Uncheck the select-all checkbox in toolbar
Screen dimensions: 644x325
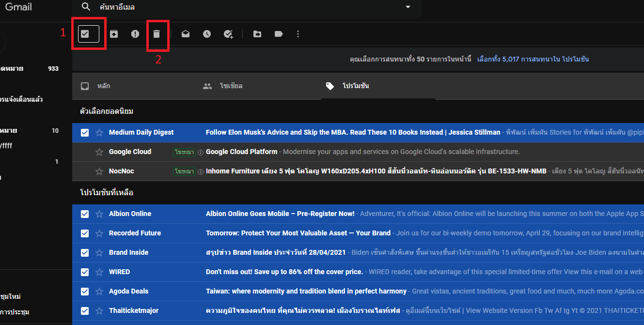click(x=85, y=34)
